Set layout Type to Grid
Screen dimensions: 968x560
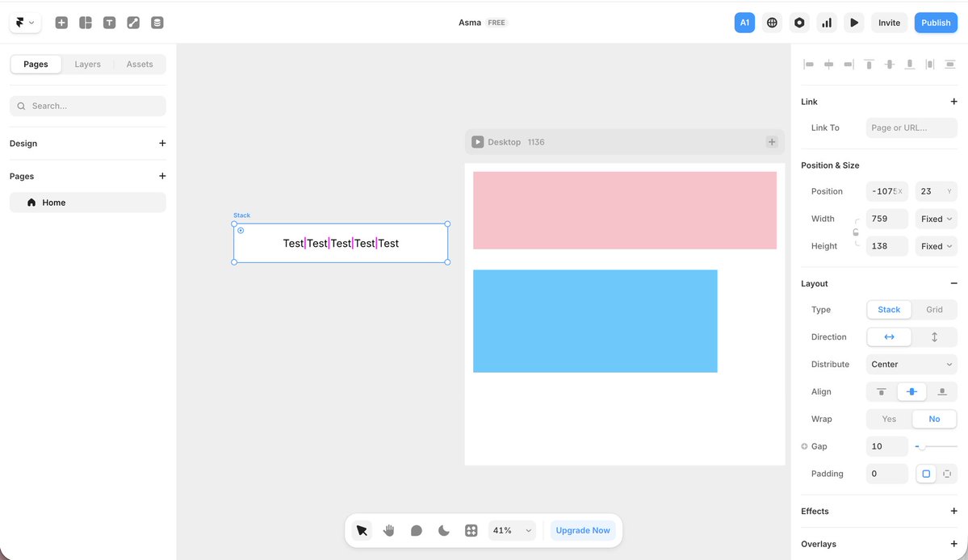point(934,310)
